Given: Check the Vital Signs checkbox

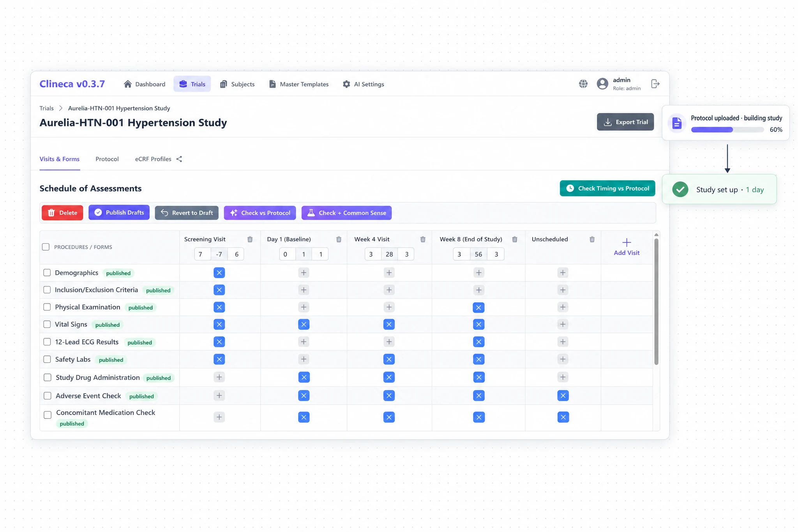Looking at the screenshot, I should coord(47,324).
